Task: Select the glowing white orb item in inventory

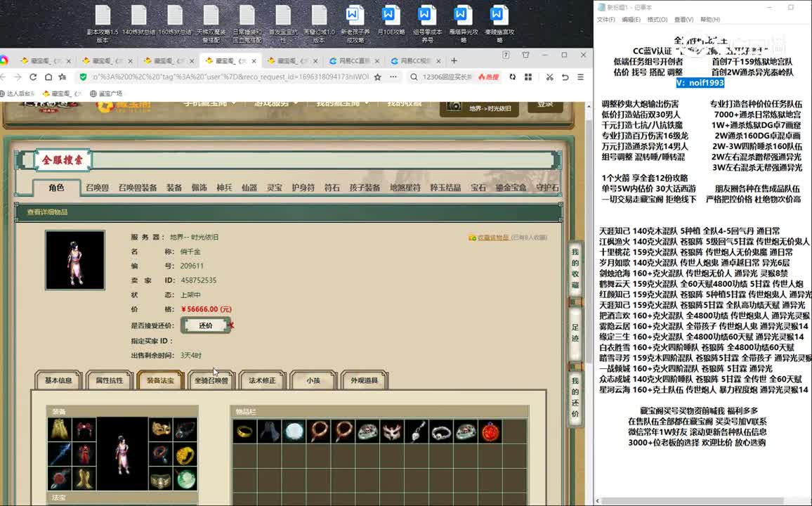Action: [294, 432]
